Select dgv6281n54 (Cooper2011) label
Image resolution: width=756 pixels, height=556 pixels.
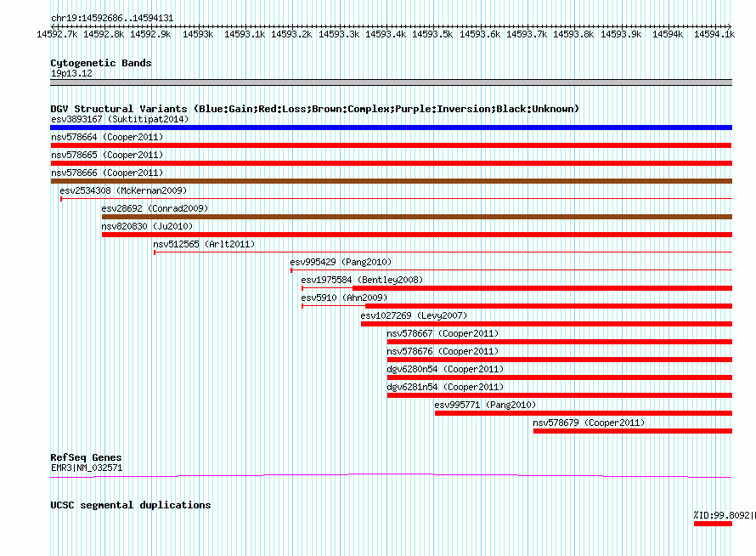445,387
